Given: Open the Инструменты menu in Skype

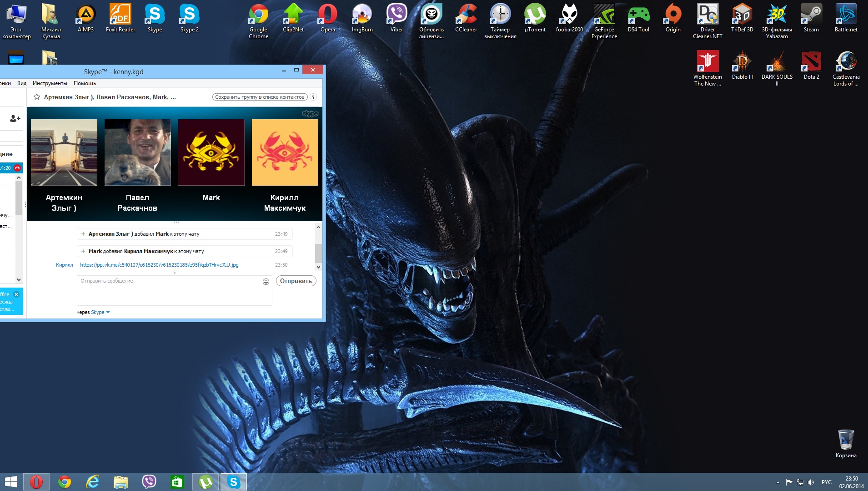Looking at the screenshot, I should 50,83.
